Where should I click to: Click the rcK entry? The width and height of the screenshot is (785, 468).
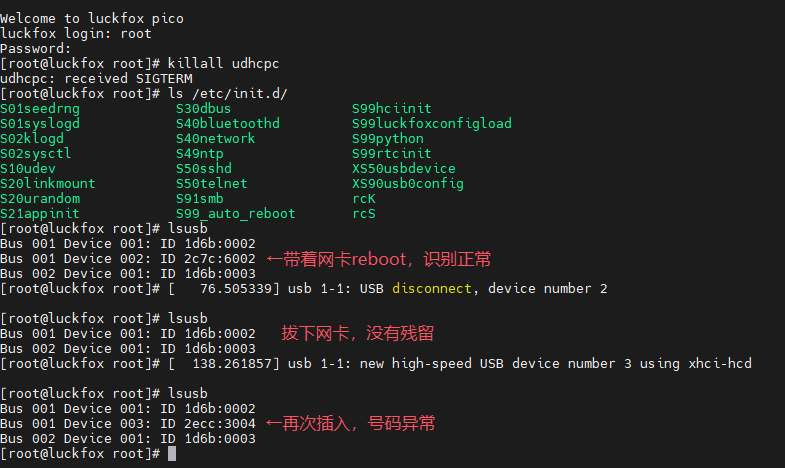tap(363, 199)
